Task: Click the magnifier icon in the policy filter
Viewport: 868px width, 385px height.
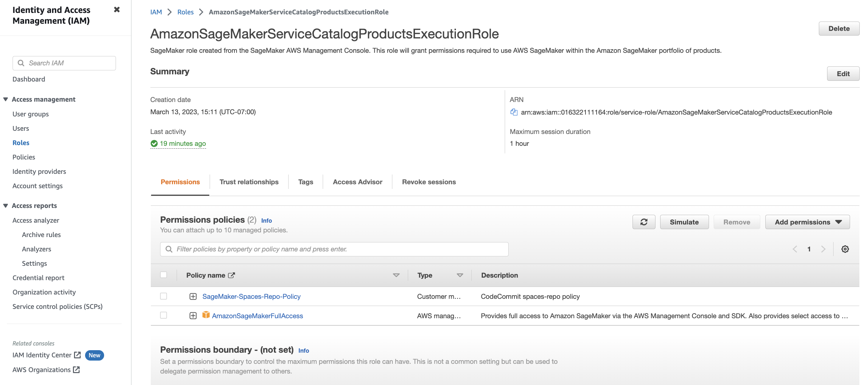Action: [169, 249]
